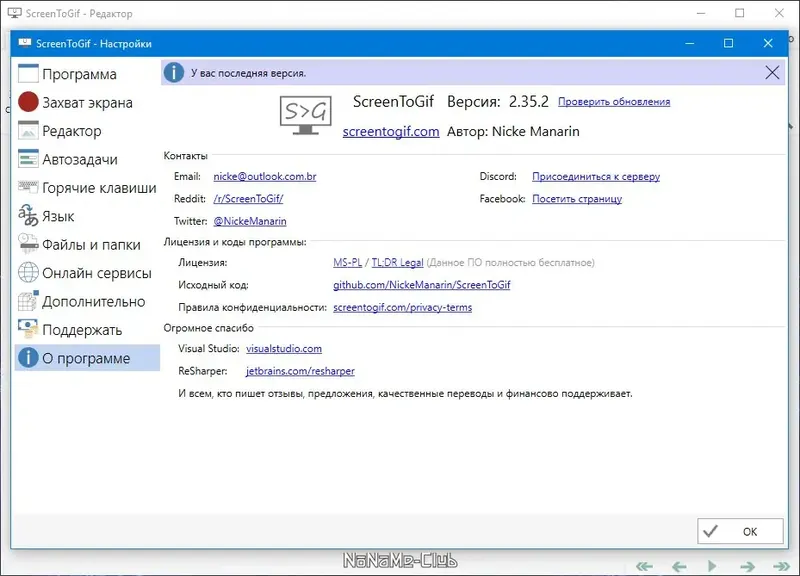The image size is (800, 576).
Task: Open the @NickeManarin Twitter link
Action: (x=249, y=221)
